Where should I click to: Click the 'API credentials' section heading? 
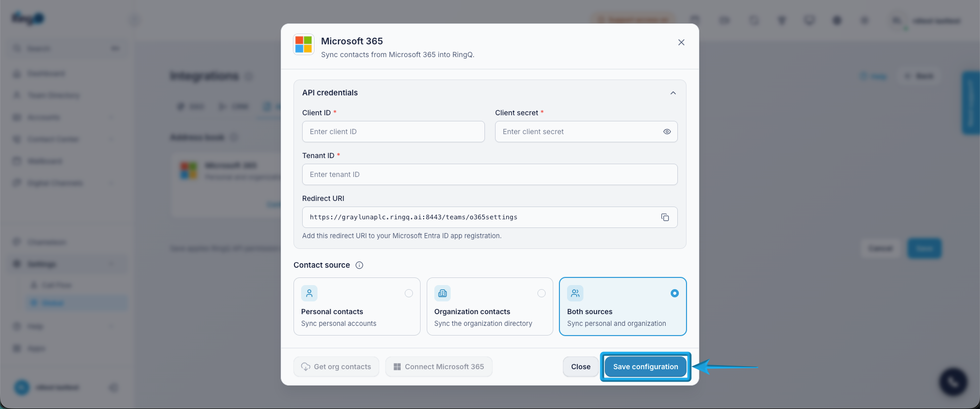(330, 93)
